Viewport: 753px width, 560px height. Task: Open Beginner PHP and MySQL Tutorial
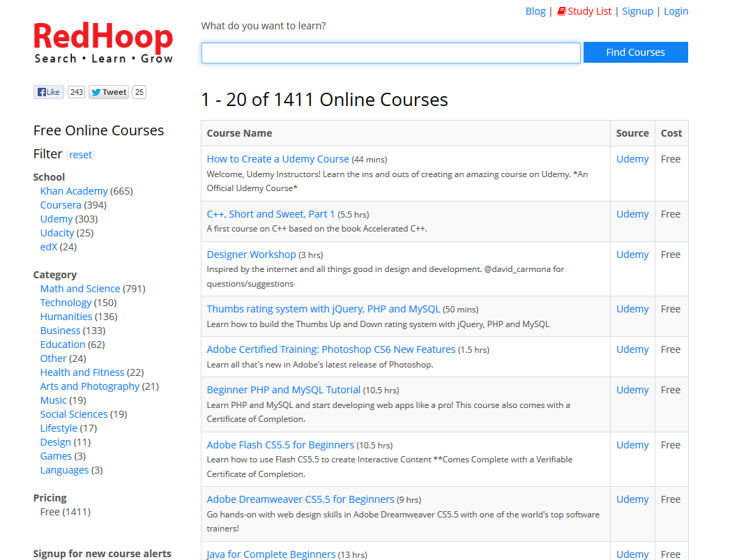pyautogui.click(x=283, y=390)
